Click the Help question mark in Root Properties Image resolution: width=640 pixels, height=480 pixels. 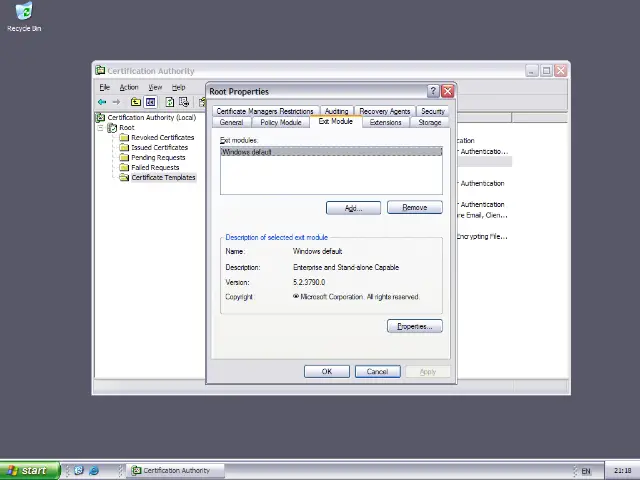433,91
